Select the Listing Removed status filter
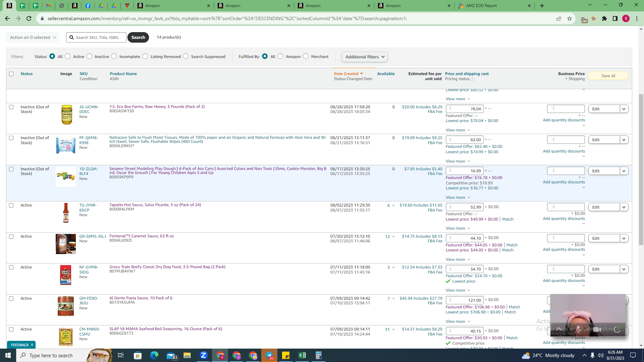The width and height of the screenshot is (644, 362). 145,56
